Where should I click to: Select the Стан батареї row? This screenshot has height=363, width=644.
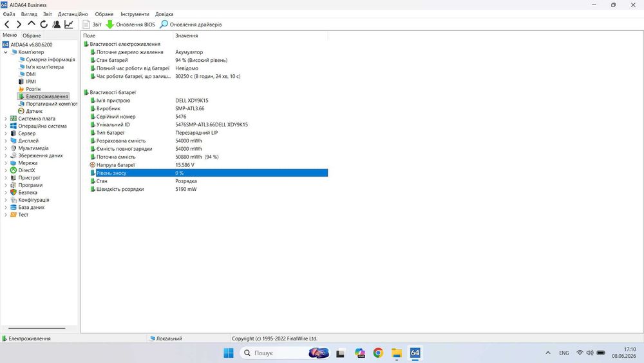[x=209, y=61]
